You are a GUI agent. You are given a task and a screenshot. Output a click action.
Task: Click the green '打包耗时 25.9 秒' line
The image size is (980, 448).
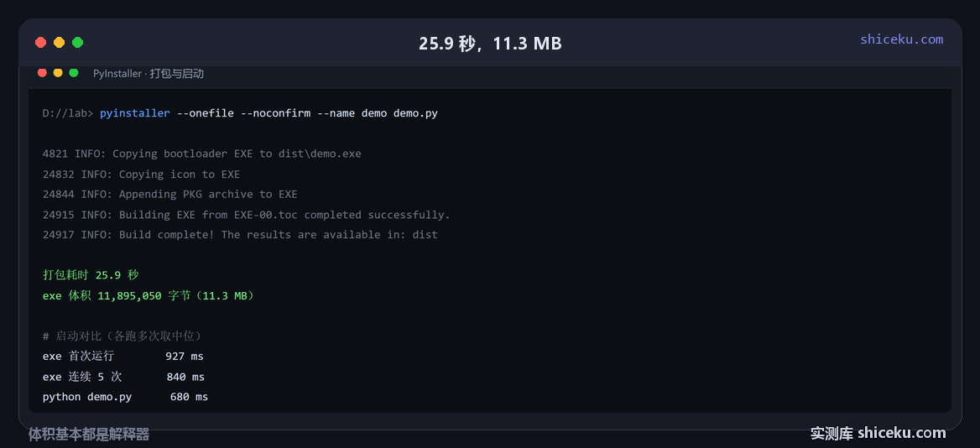coord(91,275)
